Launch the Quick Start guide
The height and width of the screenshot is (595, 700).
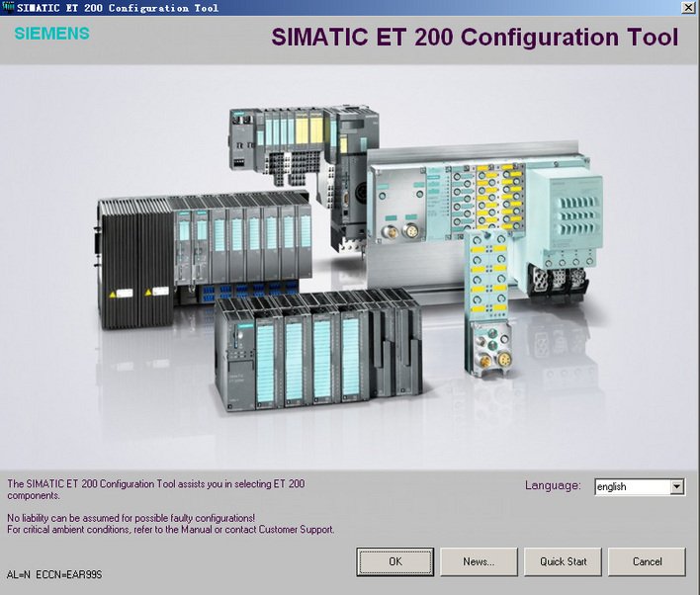click(x=563, y=561)
